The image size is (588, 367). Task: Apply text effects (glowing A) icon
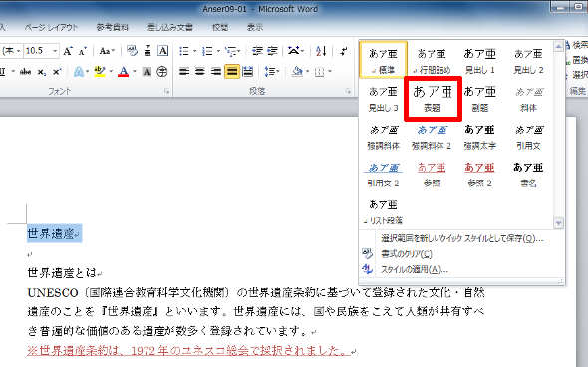79,71
